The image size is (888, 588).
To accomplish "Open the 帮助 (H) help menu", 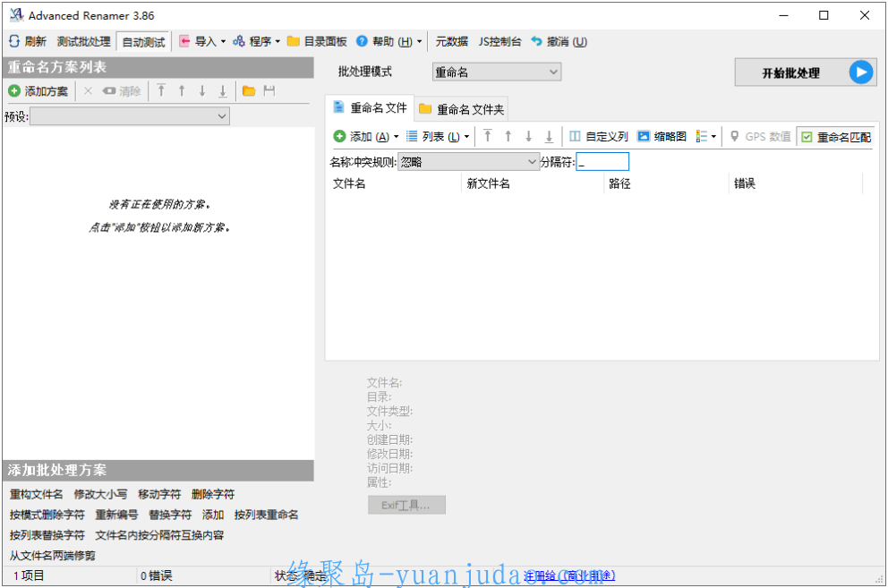I will coord(389,41).
